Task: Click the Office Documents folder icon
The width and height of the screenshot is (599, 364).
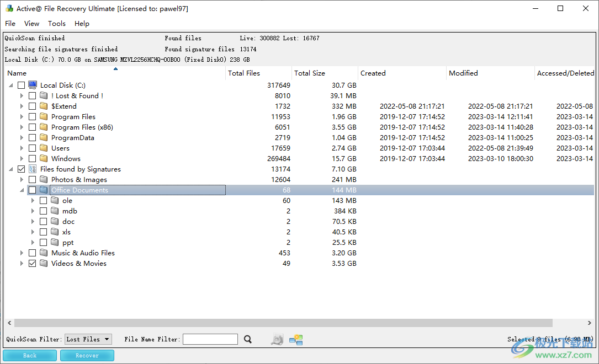Action: [44, 190]
